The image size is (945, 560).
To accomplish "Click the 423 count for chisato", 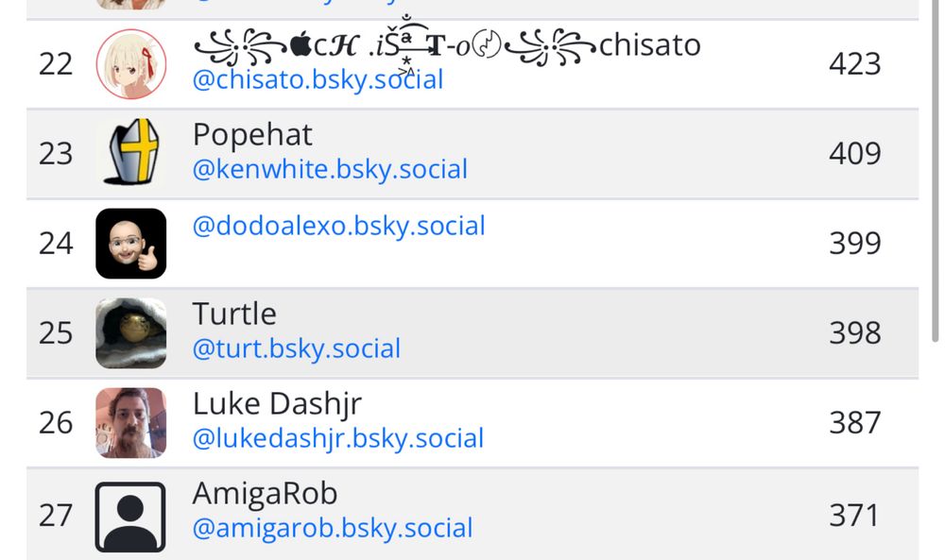I will tap(854, 64).
